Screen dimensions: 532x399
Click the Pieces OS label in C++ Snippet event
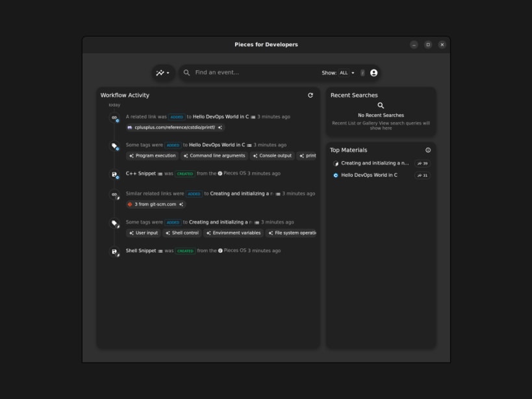(x=232, y=174)
